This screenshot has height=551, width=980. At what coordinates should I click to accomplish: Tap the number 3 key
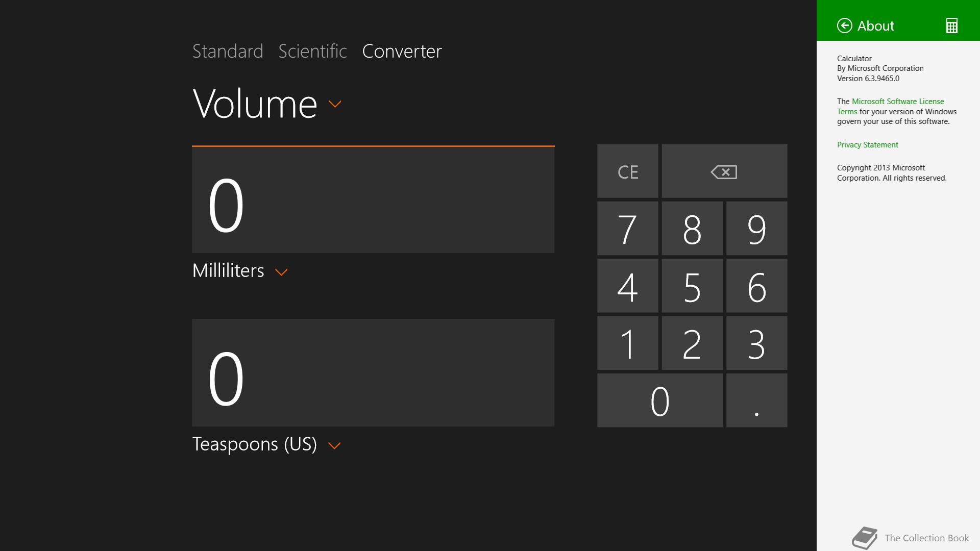point(756,343)
